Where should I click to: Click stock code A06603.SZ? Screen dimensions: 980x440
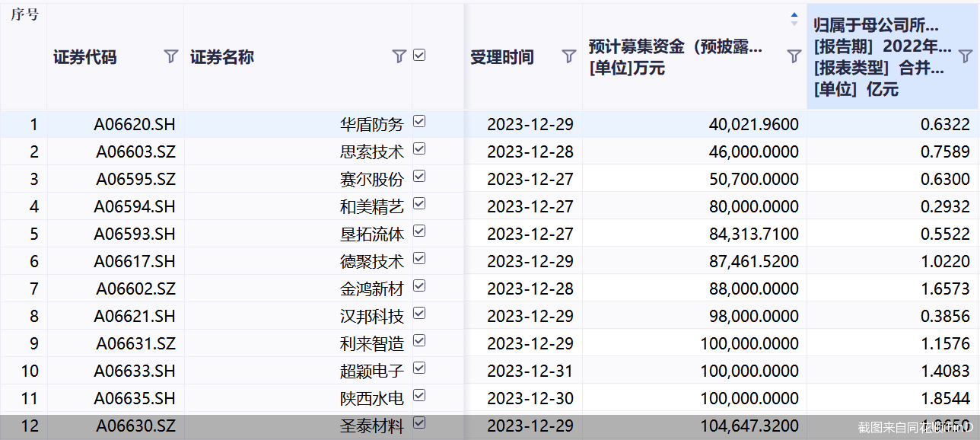135,152
